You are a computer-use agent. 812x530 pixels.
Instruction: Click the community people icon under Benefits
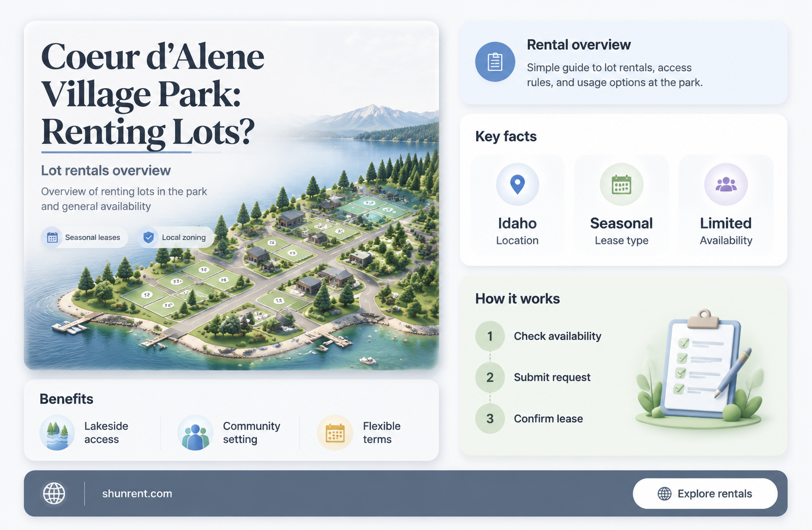coord(195,433)
